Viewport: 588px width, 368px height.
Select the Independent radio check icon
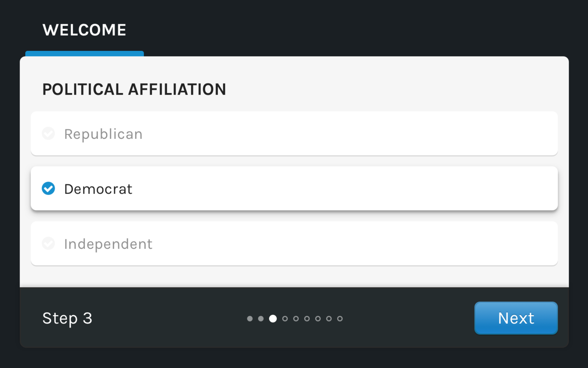48,243
